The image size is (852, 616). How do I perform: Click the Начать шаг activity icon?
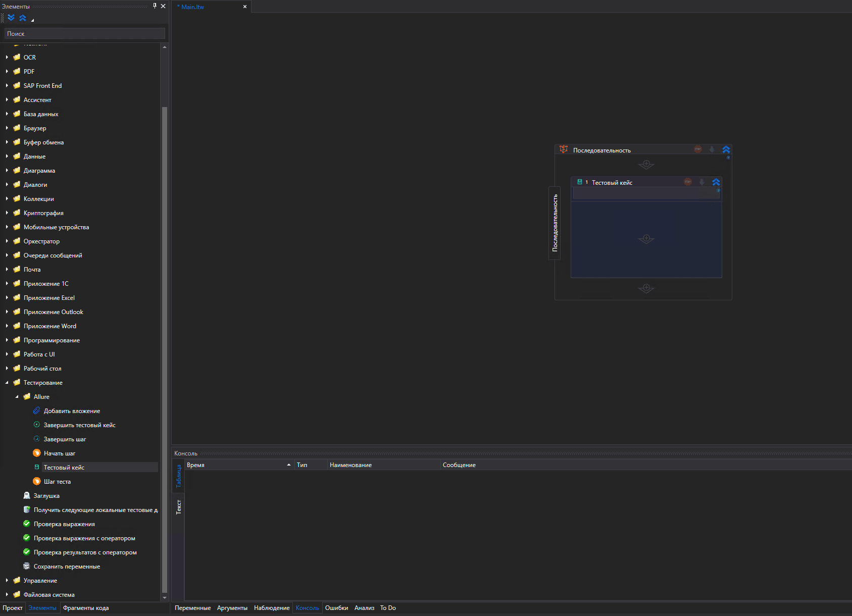37,453
